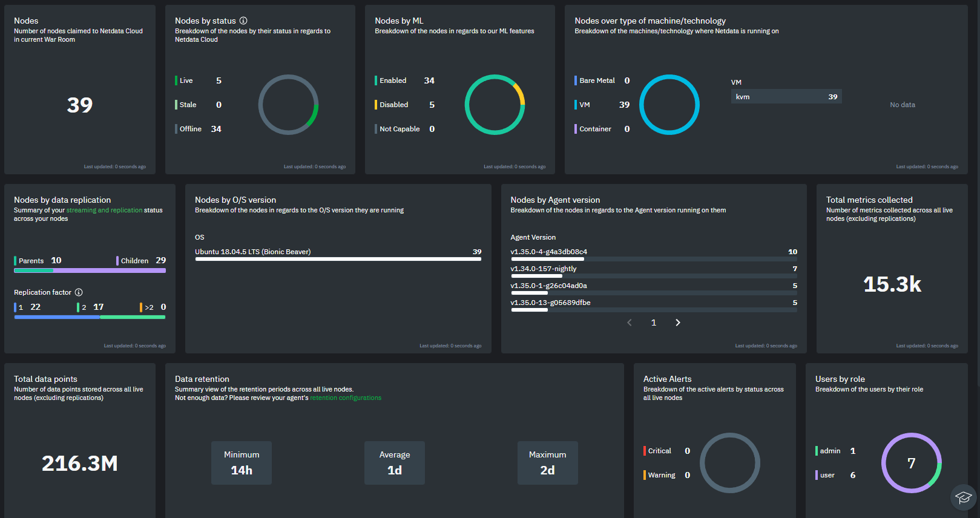Select the user role entry
Viewport: 980px width, 518px height.
(836, 475)
